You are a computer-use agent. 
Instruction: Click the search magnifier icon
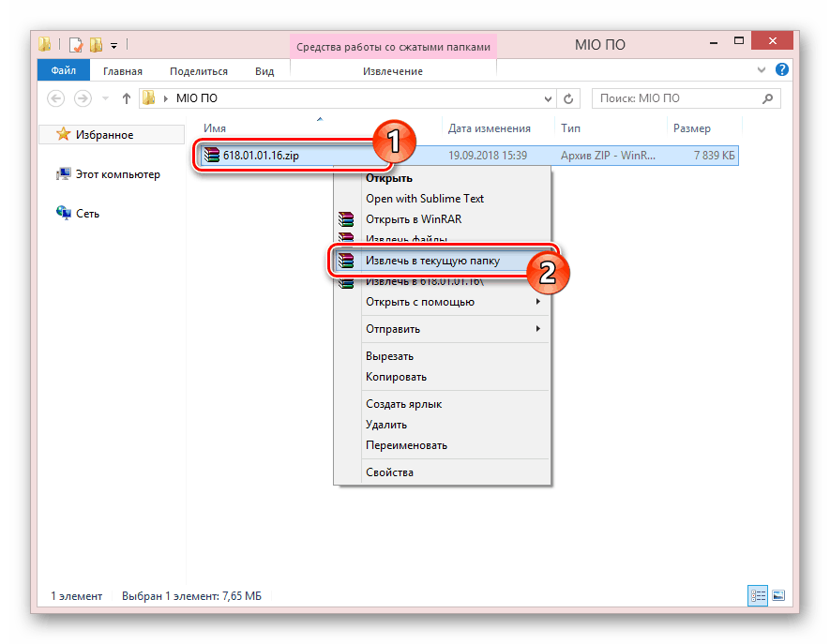pos(767,98)
